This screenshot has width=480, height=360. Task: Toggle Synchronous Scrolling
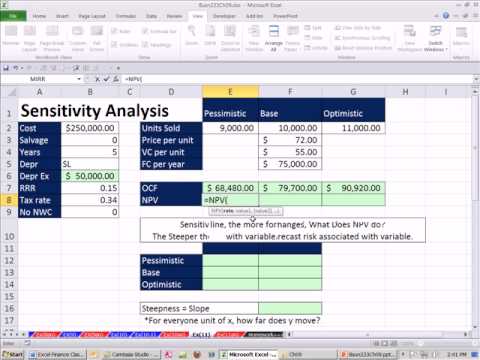pos(362,38)
